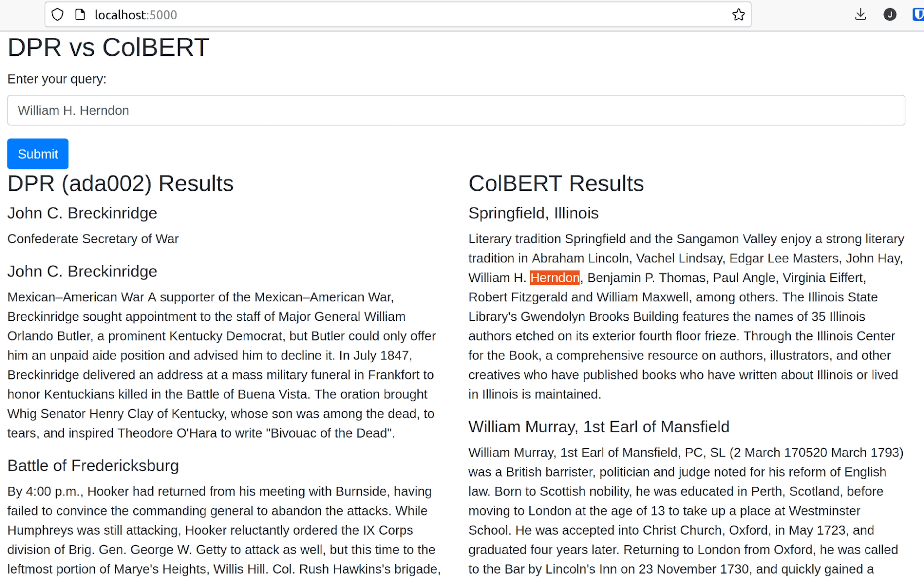Open the downloads arrow icon

[x=860, y=15]
